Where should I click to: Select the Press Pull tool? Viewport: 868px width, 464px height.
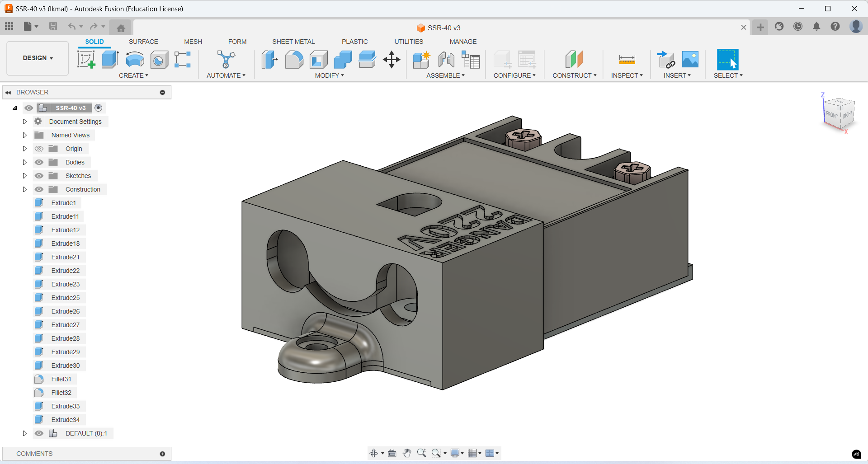coord(270,59)
